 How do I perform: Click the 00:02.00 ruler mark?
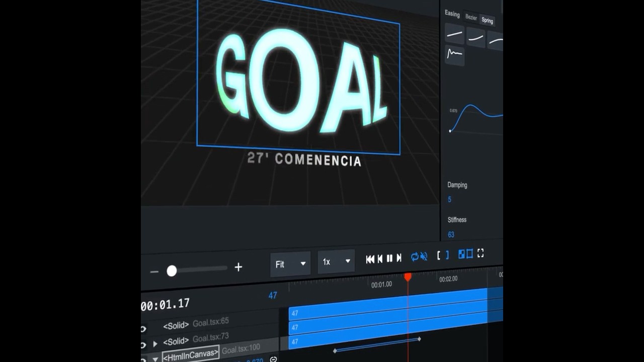click(x=448, y=279)
